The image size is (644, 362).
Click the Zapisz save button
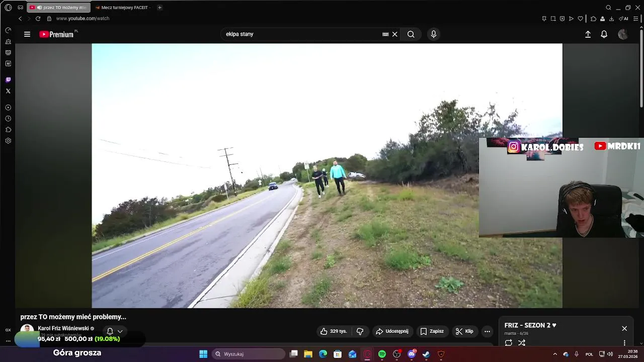tap(432, 331)
